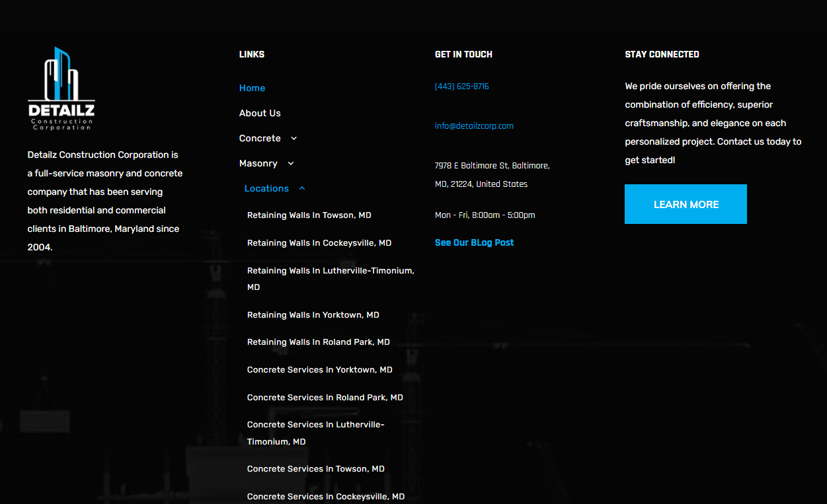Open Retaining Walls In Towson, MD
827x504 pixels.
click(x=309, y=215)
